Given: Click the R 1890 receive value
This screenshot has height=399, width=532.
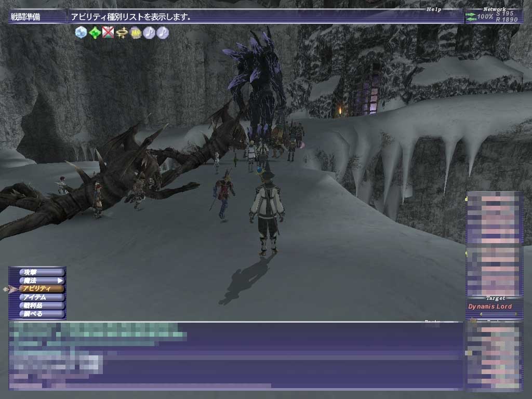Looking at the screenshot, I should coord(507,20).
